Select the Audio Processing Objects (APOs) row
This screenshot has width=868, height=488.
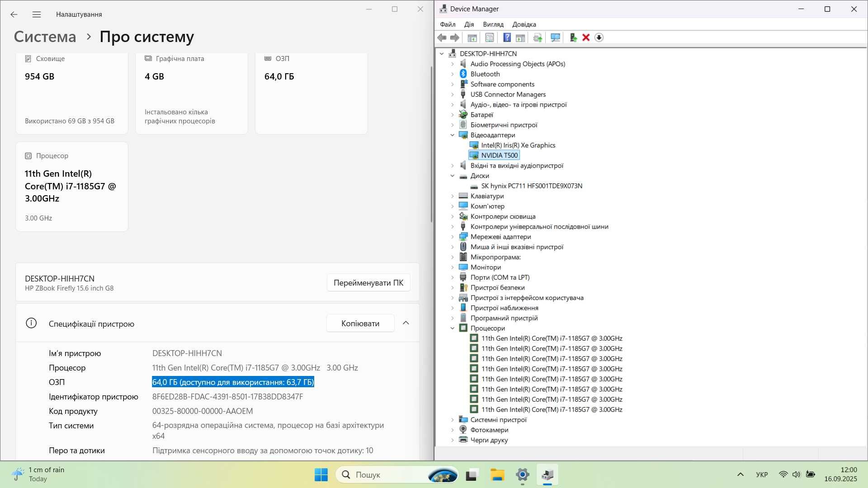coord(518,64)
